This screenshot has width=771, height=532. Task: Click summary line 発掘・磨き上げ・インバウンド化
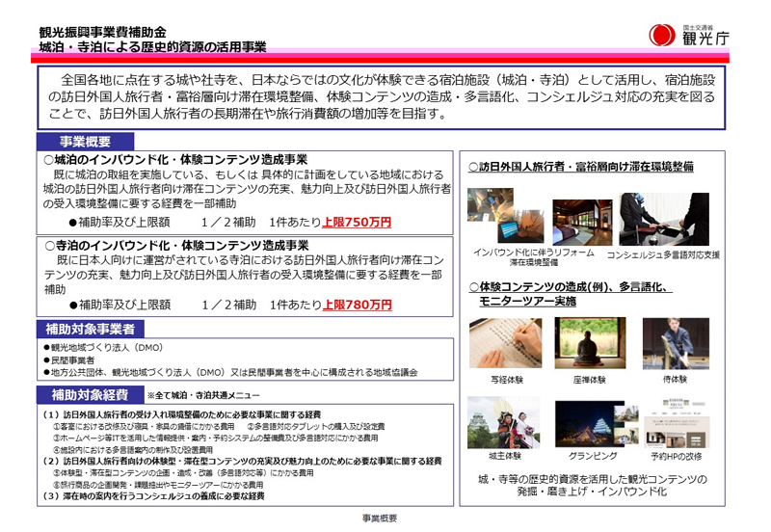(x=592, y=492)
